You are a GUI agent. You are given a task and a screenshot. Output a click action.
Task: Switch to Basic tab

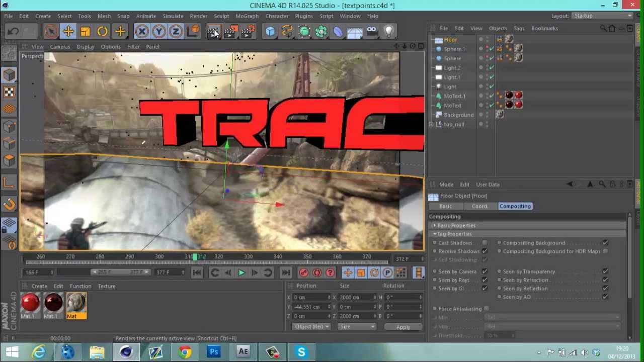445,206
